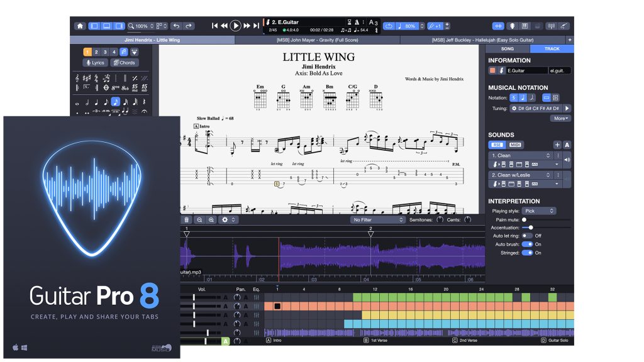Switch sound engine to MIDI
The image size is (644, 362).
(x=515, y=145)
